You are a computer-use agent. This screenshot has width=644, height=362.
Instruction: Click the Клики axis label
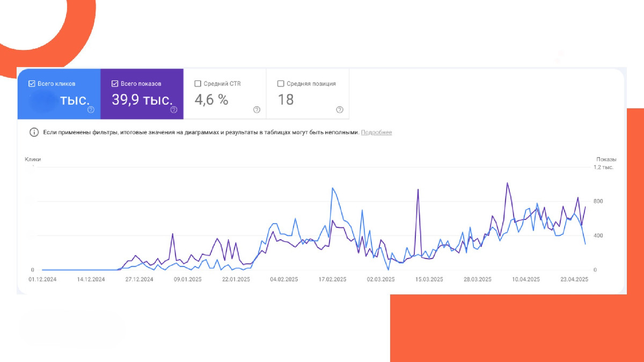tap(33, 159)
